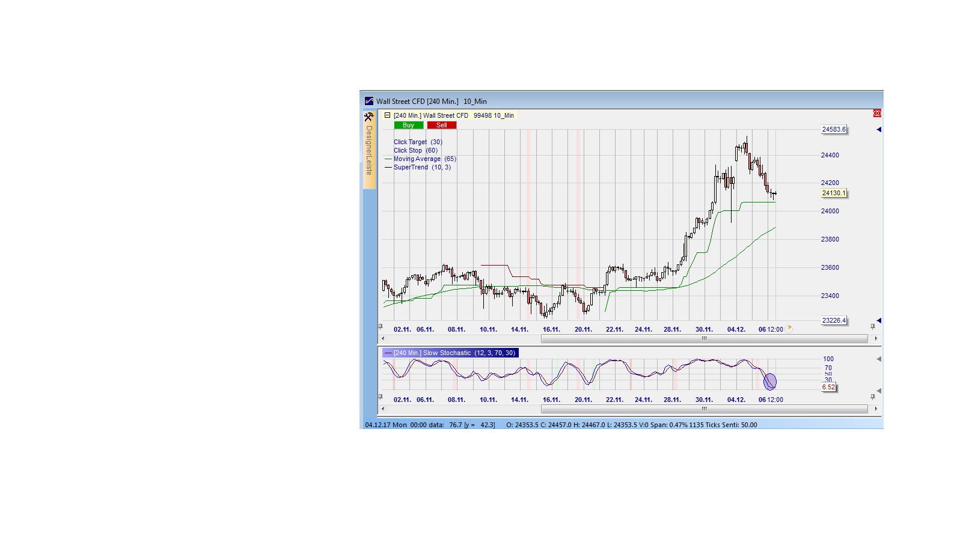Toggle the Moving Average (65) indicator legend
This screenshot has width=966, height=560.
[x=421, y=159]
